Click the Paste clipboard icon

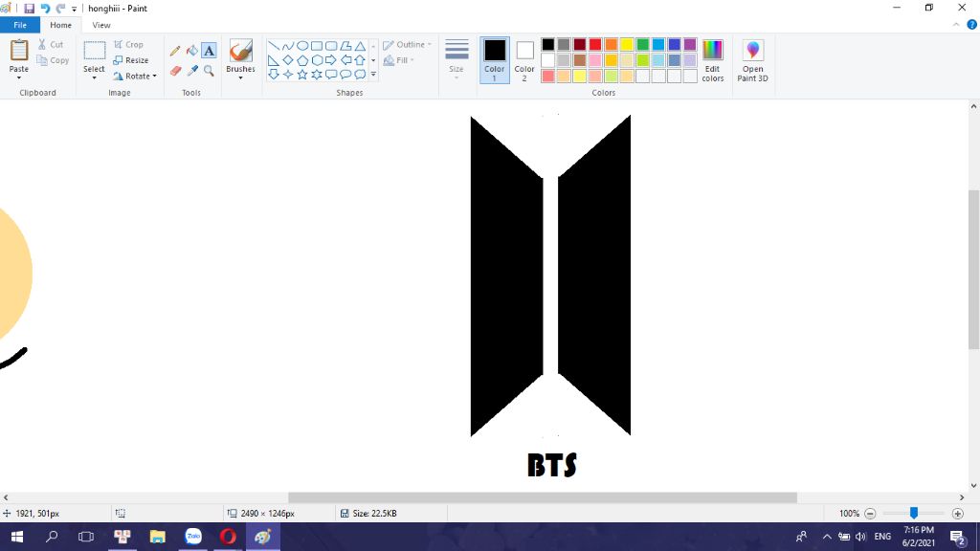(x=19, y=50)
